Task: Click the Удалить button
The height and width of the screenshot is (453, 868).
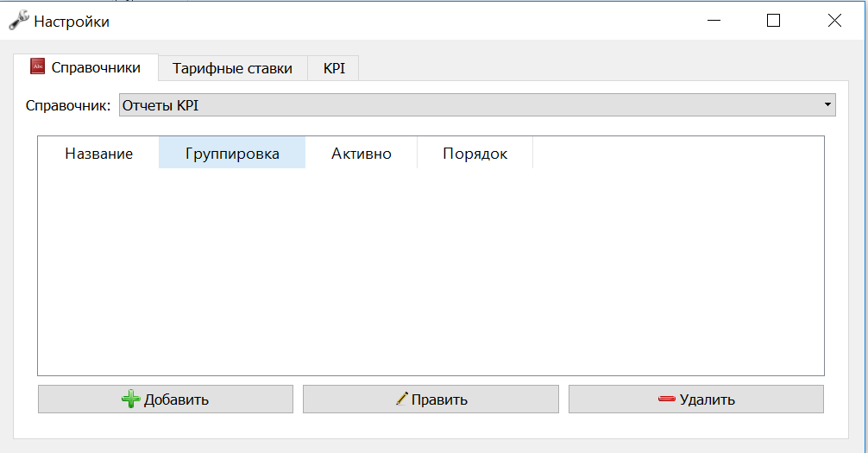Action: click(x=695, y=400)
